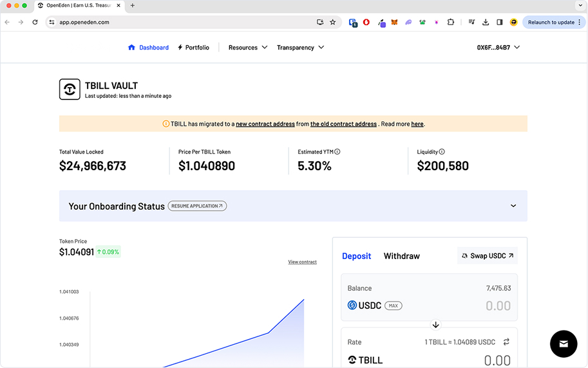Click the orange warning icon in migration banner

click(166, 124)
